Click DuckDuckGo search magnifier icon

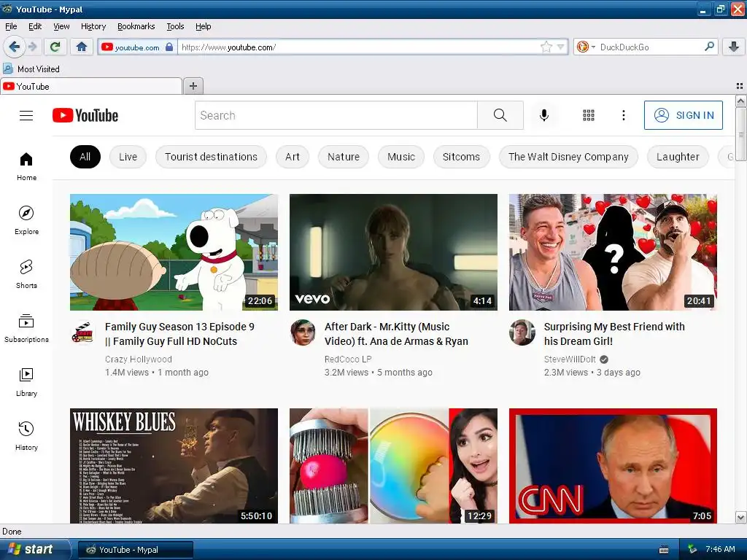(x=709, y=47)
